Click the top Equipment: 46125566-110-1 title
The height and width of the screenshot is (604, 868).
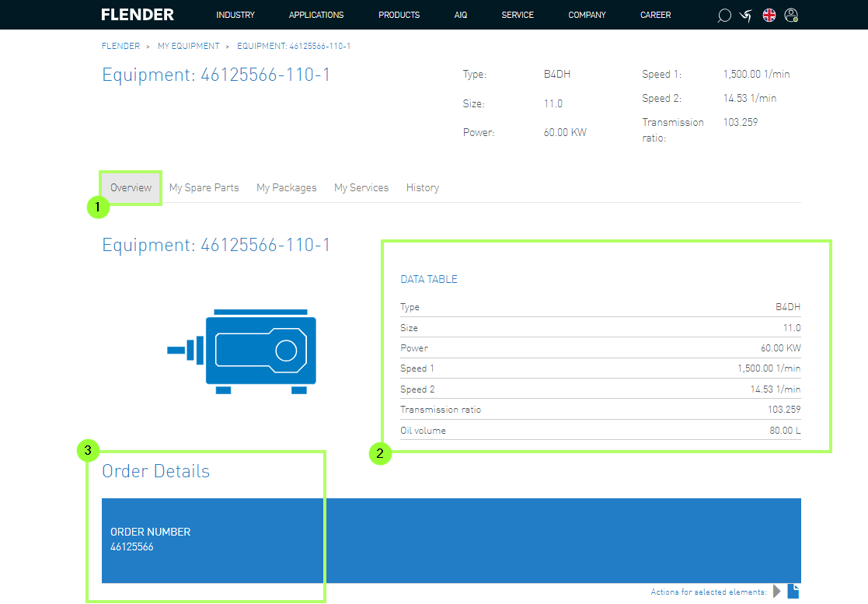click(x=216, y=75)
